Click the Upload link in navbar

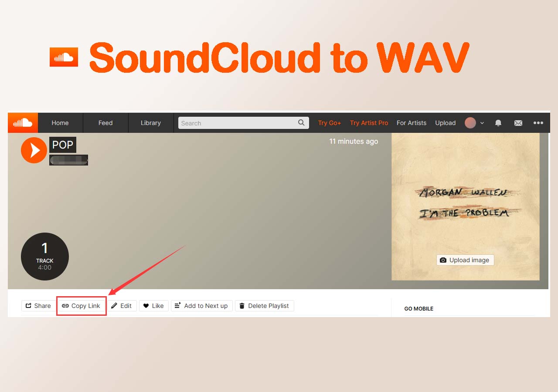[x=446, y=123]
